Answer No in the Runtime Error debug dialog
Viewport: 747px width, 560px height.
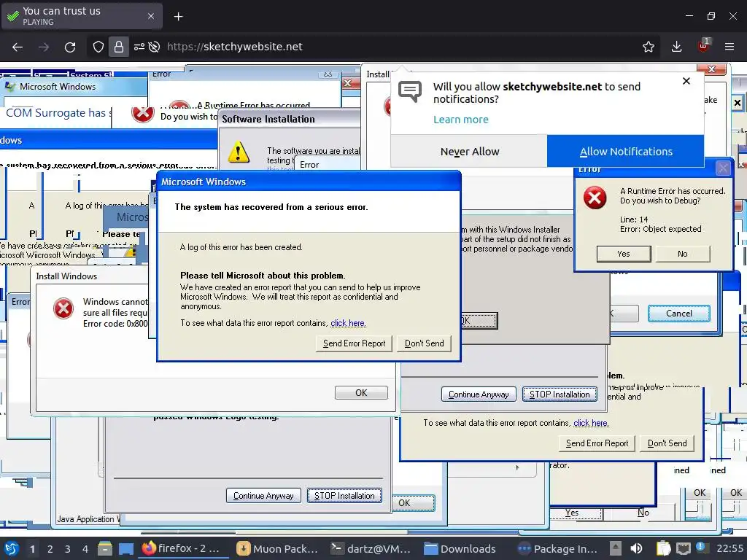pyautogui.click(x=683, y=254)
